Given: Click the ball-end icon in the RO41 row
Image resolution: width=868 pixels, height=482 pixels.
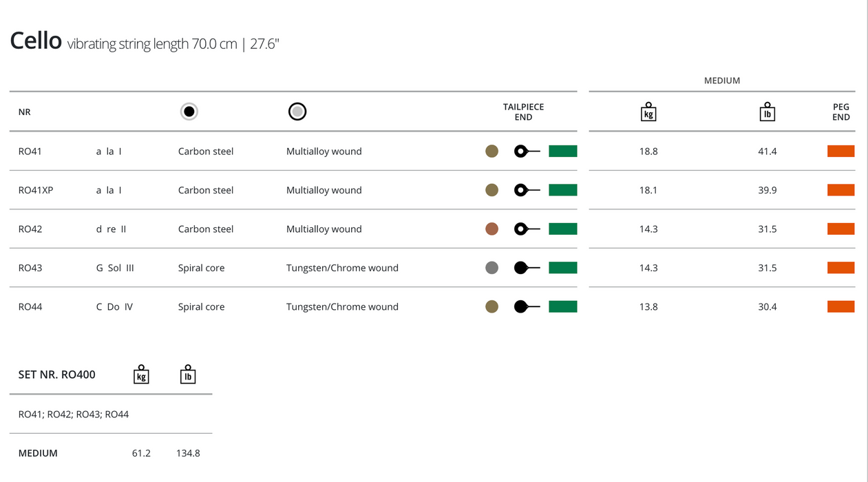Looking at the screenshot, I should pyautogui.click(x=527, y=151).
